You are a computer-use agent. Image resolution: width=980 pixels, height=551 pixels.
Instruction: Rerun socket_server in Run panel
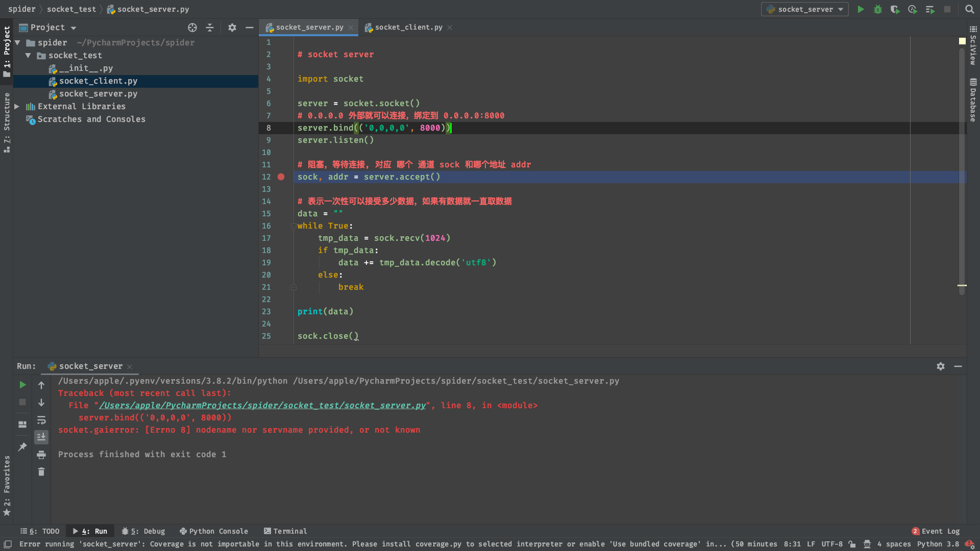pos(22,385)
